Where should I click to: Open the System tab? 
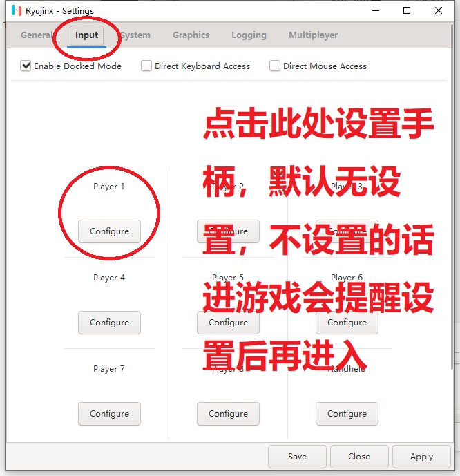click(x=135, y=35)
